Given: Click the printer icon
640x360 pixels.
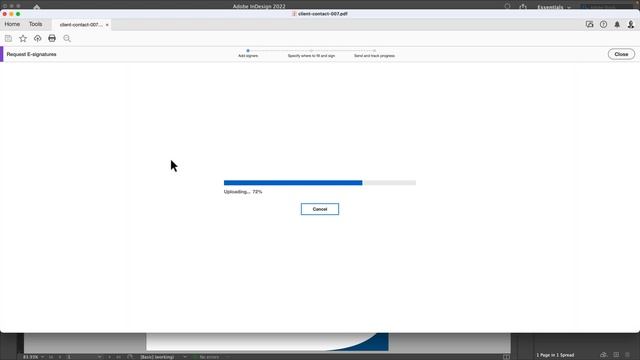Looking at the screenshot, I should [52, 38].
